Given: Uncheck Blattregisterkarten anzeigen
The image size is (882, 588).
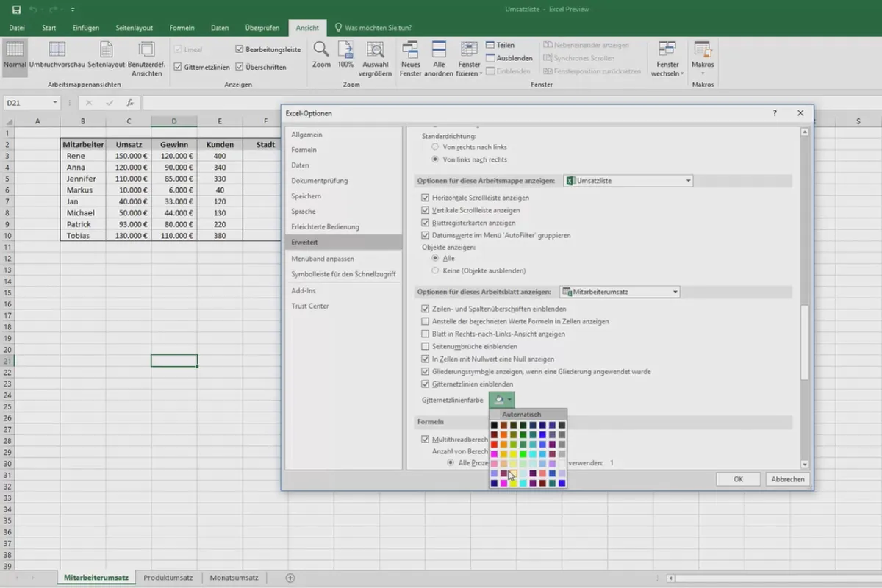Looking at the screenshot, I should point(425,223).
